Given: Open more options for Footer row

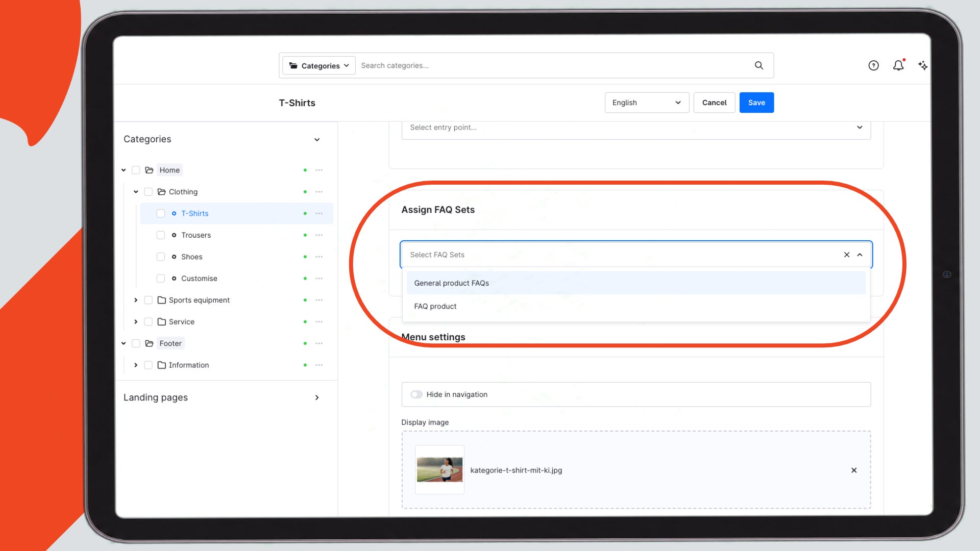Looking at the screenshot, I should (x=319, y=343).
